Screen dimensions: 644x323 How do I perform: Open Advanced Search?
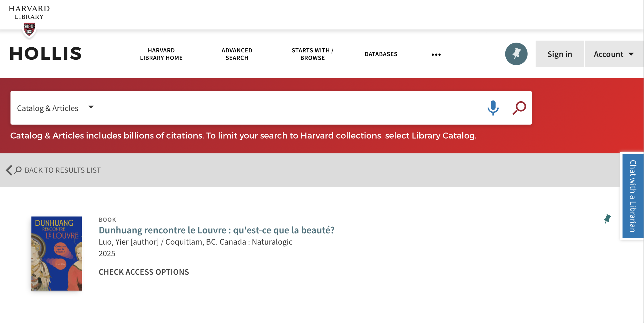tap(237, 54)
